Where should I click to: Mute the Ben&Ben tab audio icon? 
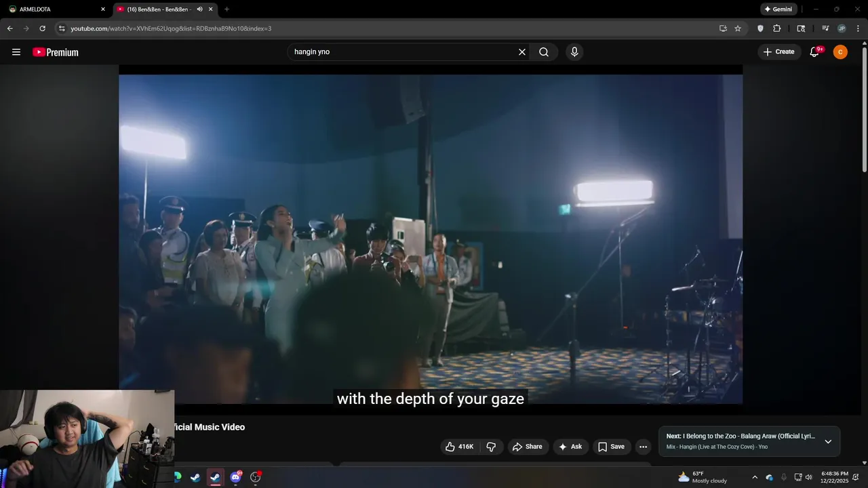click(199, 9)
